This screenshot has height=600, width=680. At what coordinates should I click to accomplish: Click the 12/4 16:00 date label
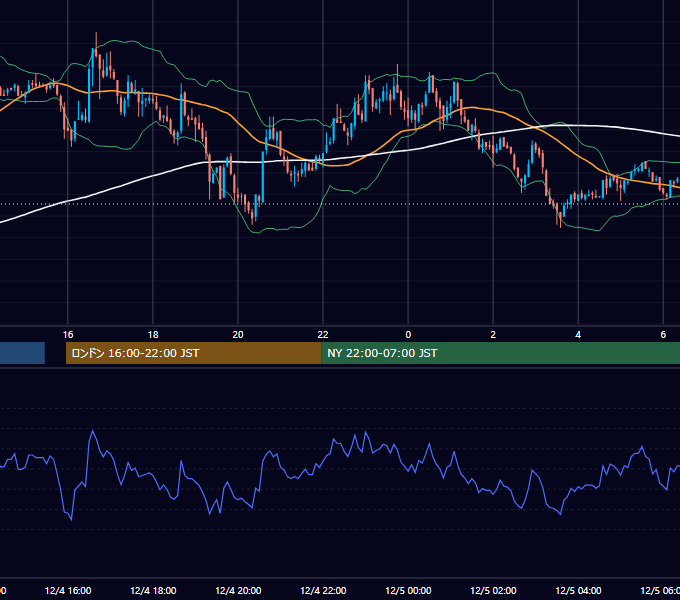click(68, 591)
